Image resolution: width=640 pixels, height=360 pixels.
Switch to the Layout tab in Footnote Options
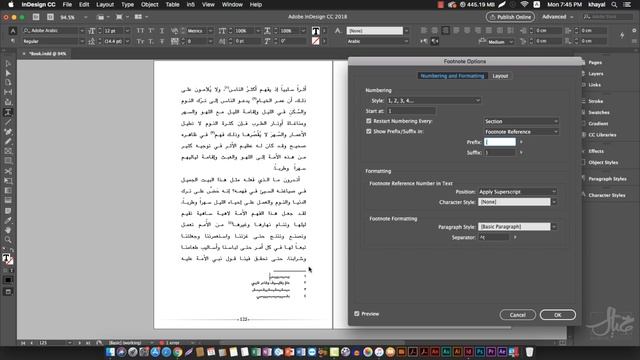[500, 76]
